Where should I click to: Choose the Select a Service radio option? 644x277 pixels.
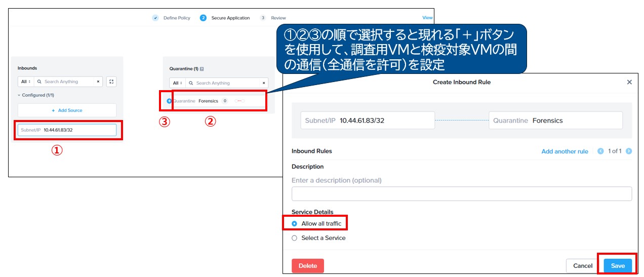[295, 238]
